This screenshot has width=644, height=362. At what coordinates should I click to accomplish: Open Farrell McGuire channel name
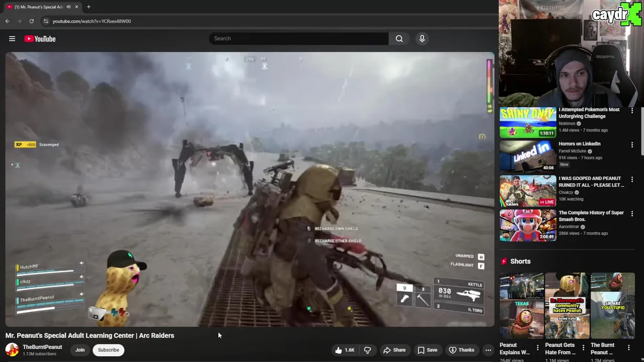click(x=573, y=151)
